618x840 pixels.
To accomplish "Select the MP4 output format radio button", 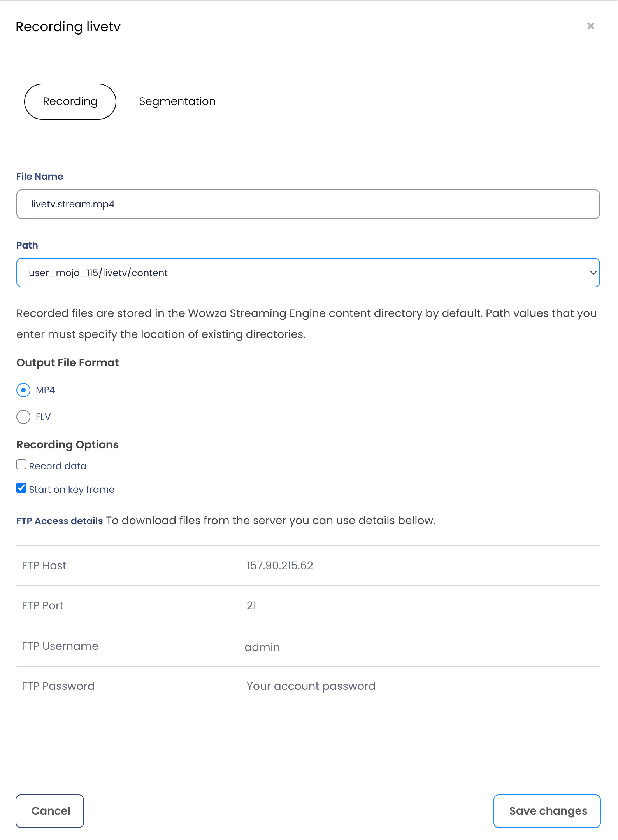I will tap(23, 390).
